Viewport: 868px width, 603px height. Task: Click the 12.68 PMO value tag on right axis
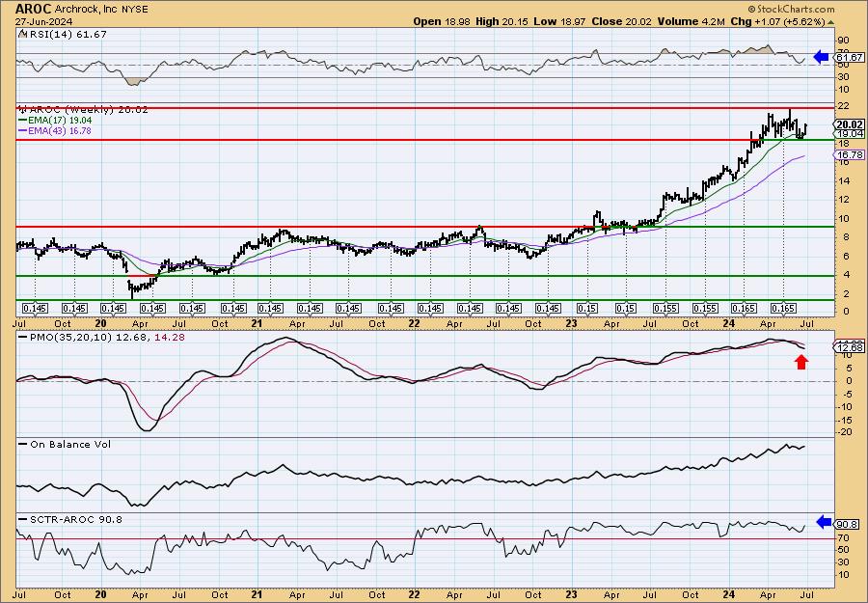click(x=850, y=347)
